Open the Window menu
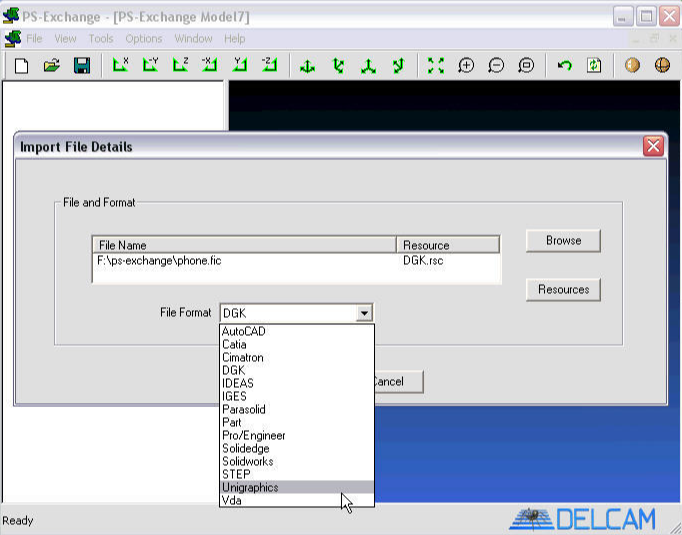The height and width of the screenshot is (535, 682). (x=193, y=39)
